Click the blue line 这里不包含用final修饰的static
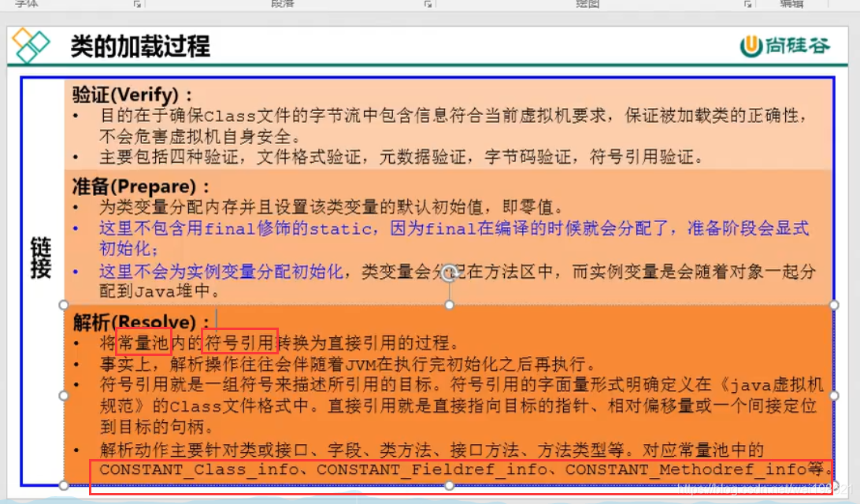 [454, 228]
